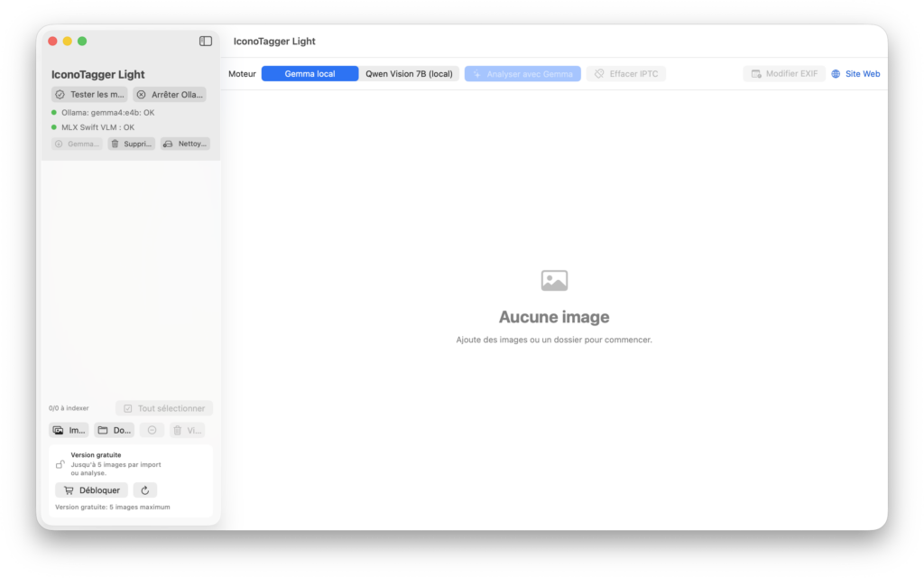Switch engine to 'Qwen Vision 7B (local)'

click(409, 74)
